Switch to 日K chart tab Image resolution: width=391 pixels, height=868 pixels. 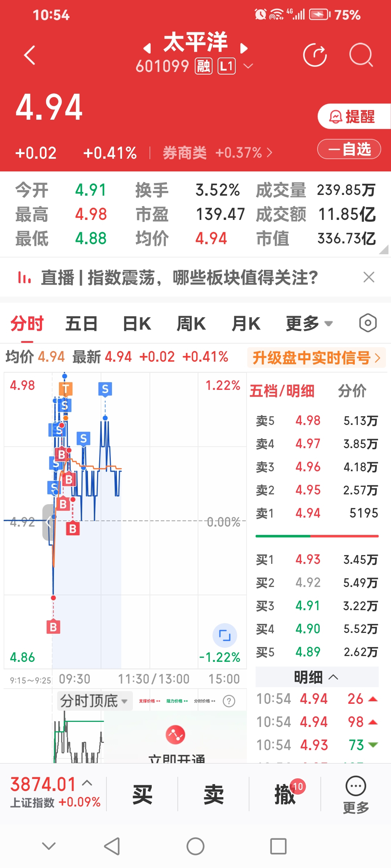(x=137, y=324)
